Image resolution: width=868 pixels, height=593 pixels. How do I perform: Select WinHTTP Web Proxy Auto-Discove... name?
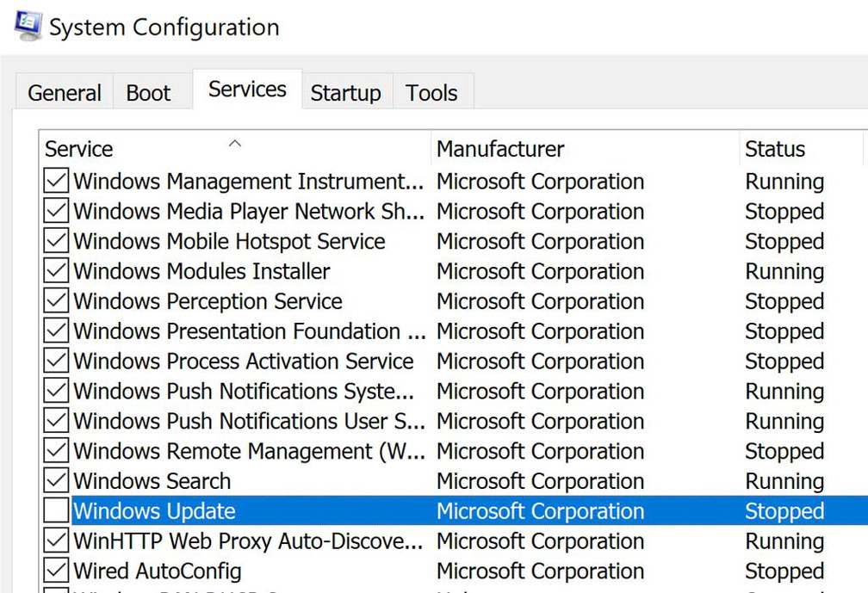248,540
